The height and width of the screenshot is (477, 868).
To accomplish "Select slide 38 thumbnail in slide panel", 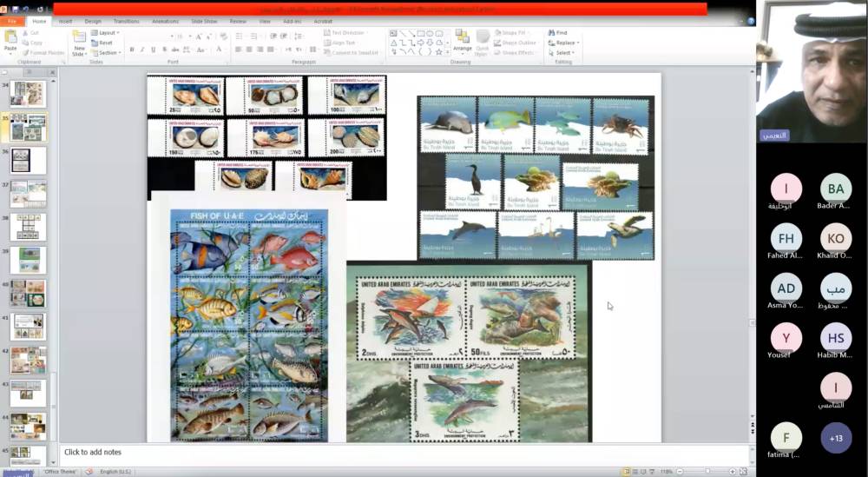I will pos(28,227).
